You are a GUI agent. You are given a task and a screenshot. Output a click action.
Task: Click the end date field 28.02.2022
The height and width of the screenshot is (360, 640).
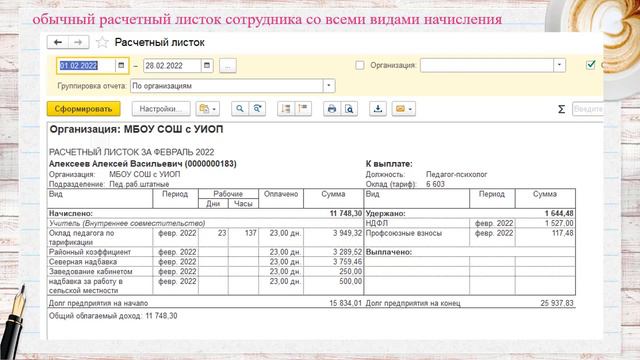pyautogui.click(x=172, y=65)
